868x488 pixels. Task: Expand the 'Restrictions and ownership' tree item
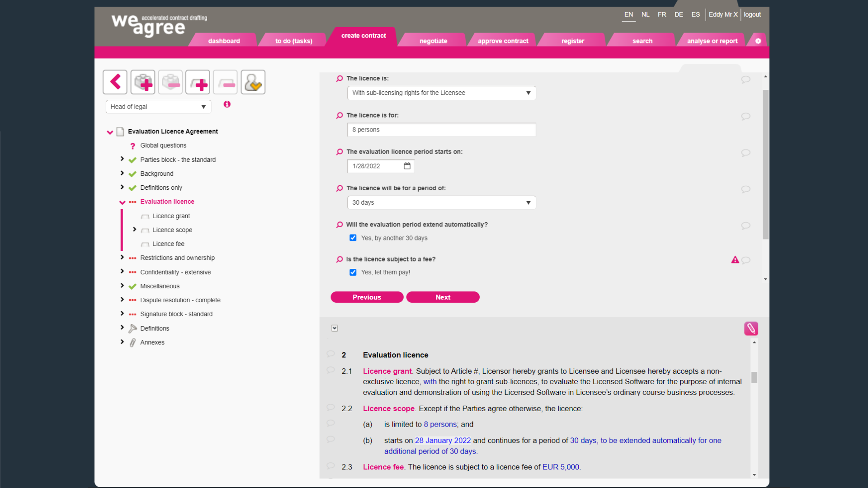click(122, 257)
